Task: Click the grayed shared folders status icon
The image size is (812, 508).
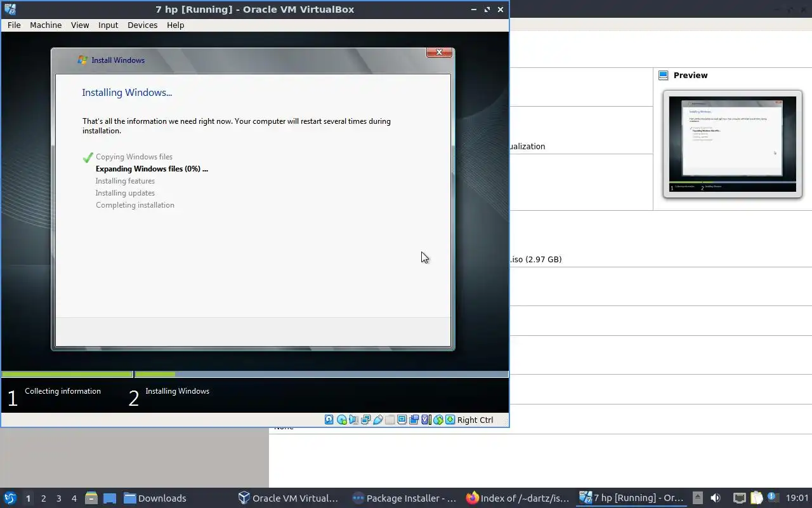Action: 390,420
